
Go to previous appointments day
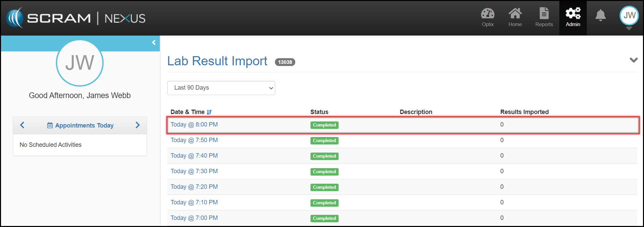coord(22,125)
